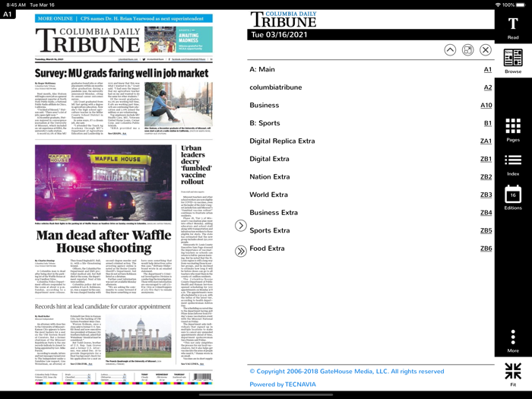Click the GateHouse Media copyright text
The width and height of the screenshot is (532, 399).
(x=347, y=372)
